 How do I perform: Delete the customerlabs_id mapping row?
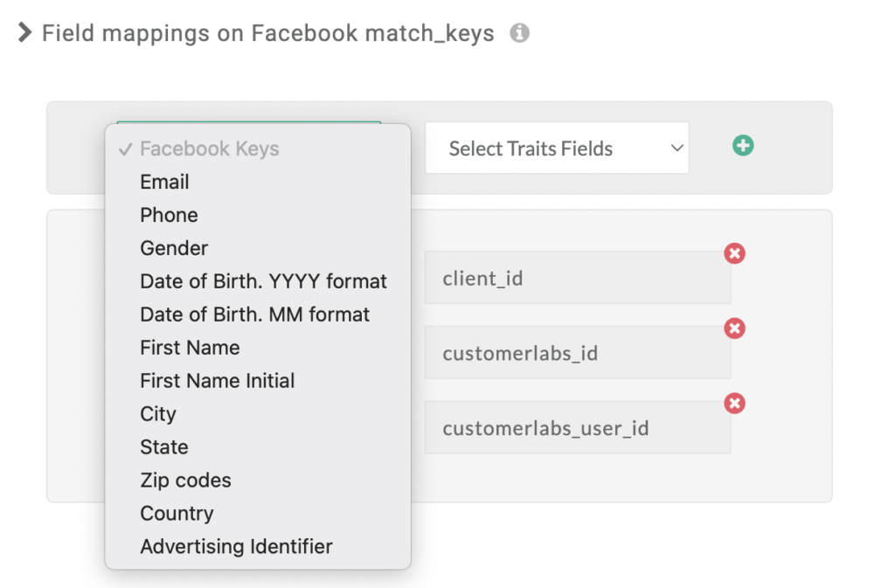tap(734, 329)
